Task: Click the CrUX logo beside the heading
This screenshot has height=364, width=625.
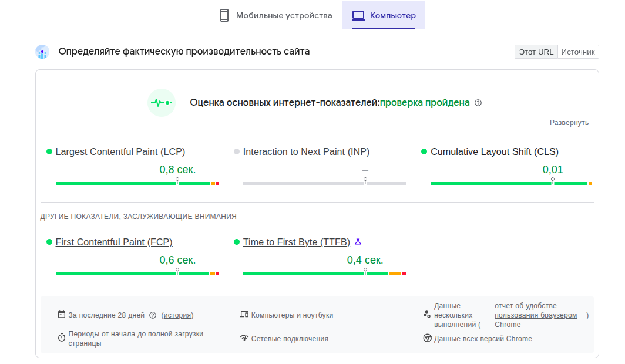Action: coord(42,52)
